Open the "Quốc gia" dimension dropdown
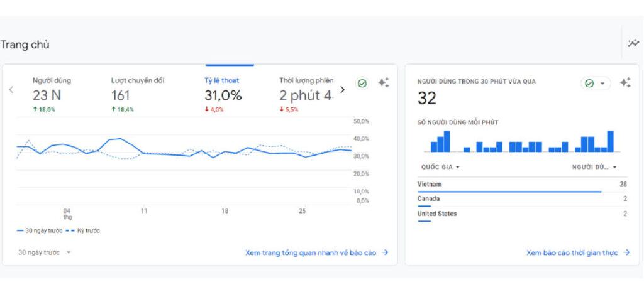Viewport: 644px width, 287px height. point(440,167)
